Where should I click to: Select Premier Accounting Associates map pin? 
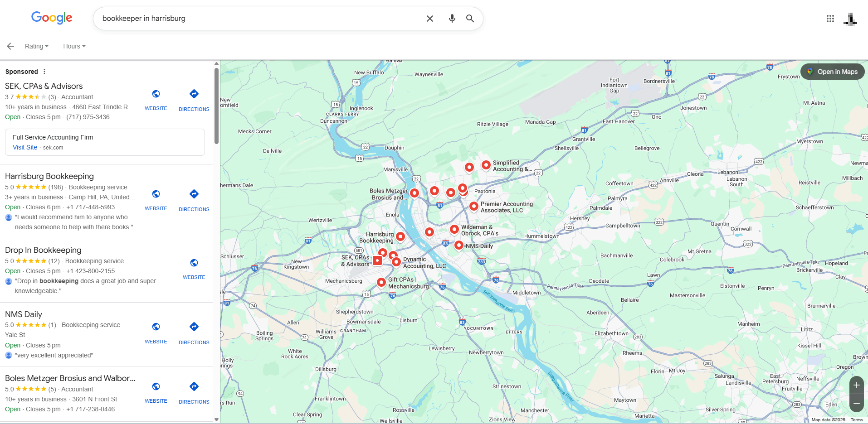(x=473, y=206)
